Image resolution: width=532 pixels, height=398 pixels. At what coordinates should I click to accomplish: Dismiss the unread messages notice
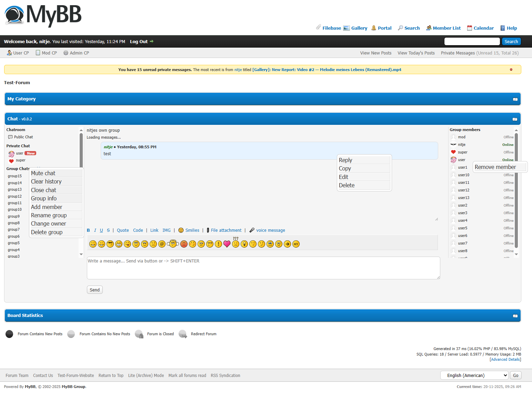point(511,70)
